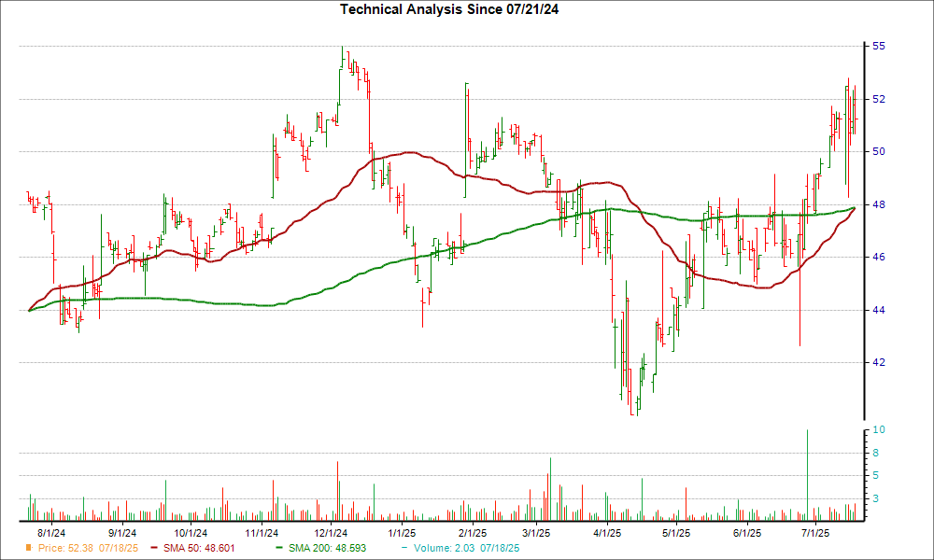Click the 5/1/25 date axis label
Screen dimensions: 934x560
(x=676, y=533)
